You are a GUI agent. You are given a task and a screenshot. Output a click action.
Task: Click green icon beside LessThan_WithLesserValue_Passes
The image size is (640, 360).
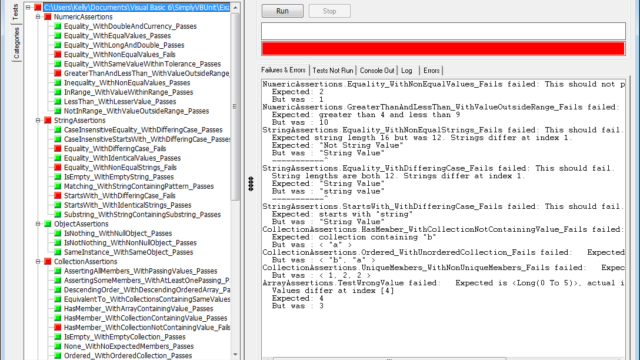tap(58, 101)
